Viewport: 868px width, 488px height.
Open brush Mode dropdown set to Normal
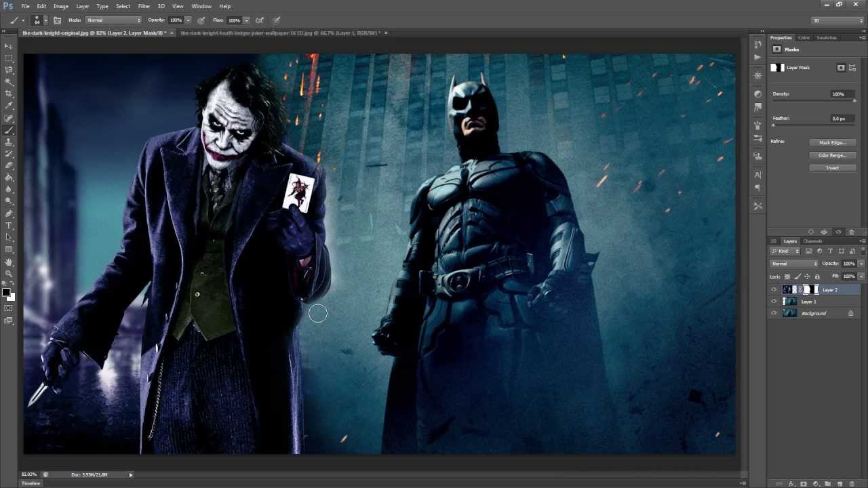tap(113, 20)
